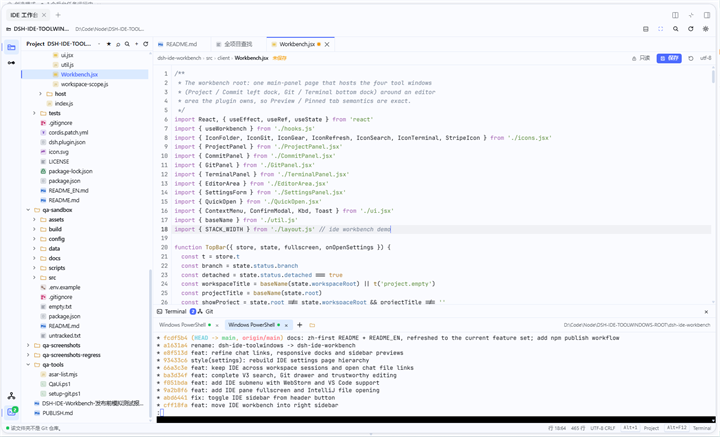Expand the scripts folder
The width and height of the screenshot is (720, 437).
(x=34, y=268)
